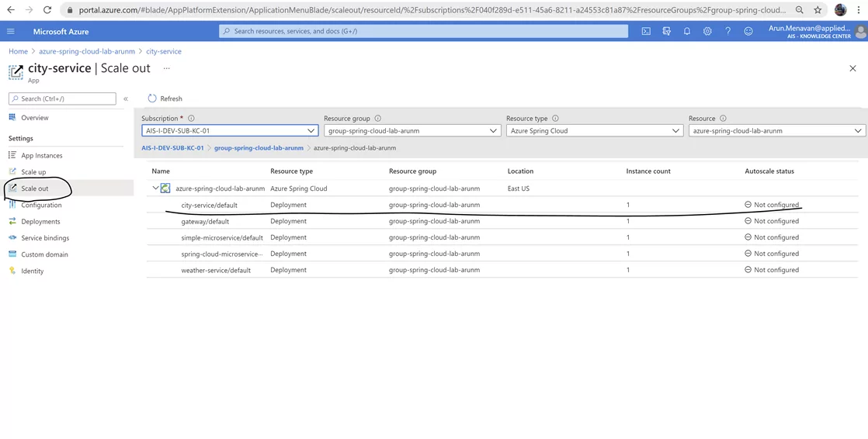This screenshot has width=868, height=439.
Task: Click the Location column header
Action: pyautogui.click(x=520, y=171)
